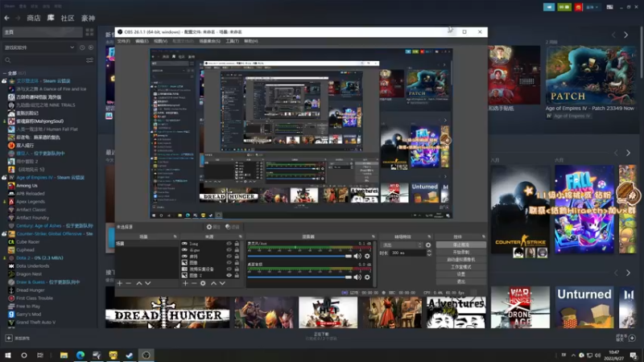Toggle lock for the third source row
The width and height of the screenshot is (644, 362).
[x=237, y=256]
